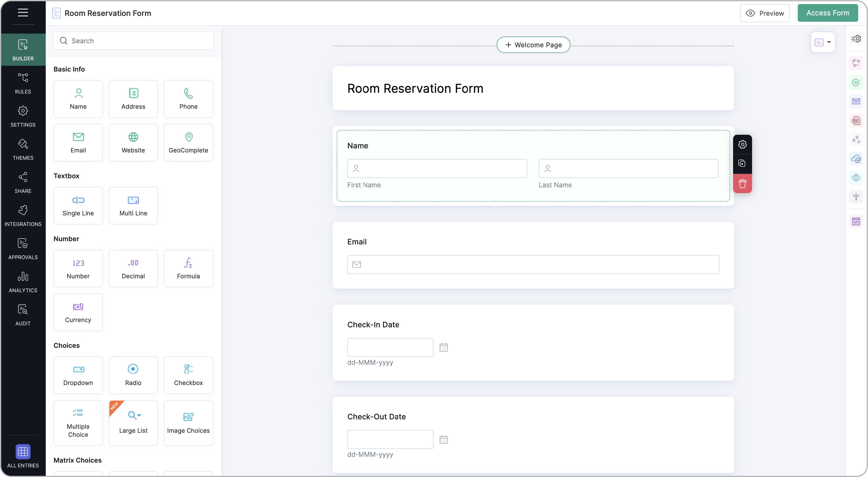Add a Dropdown field
Viewport: 868px width, 477px height.
pyautogui.click(x=78, y=375)
